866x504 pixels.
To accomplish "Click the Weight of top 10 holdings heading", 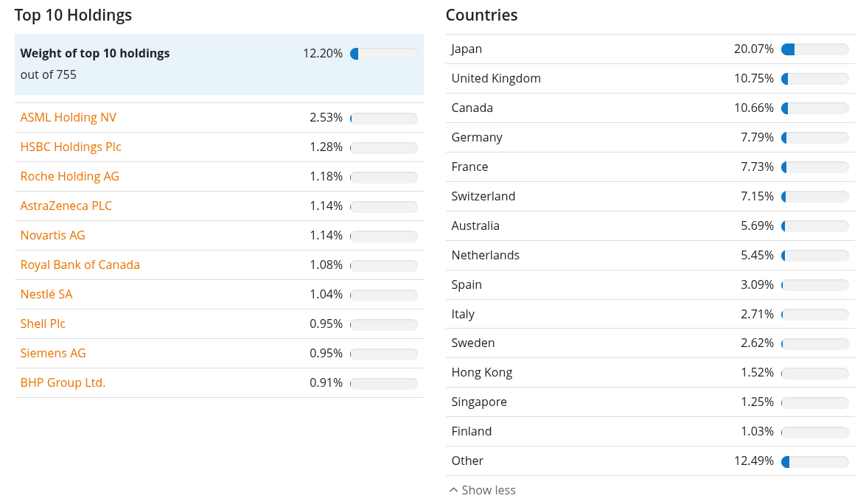I will click(95, 54).
